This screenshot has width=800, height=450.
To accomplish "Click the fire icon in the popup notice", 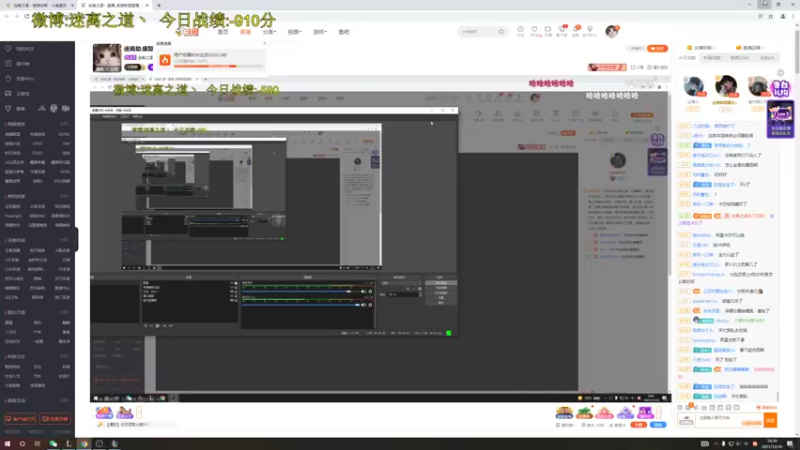I will (165, 60).
